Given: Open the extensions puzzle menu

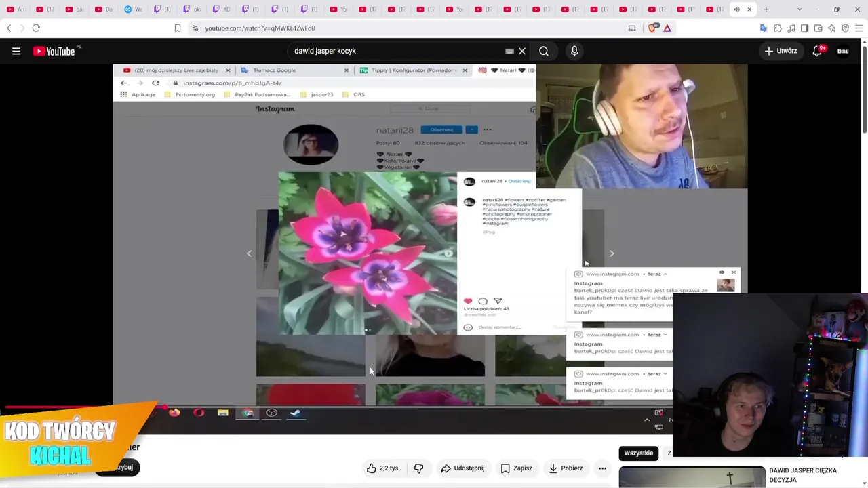Looking at the screenshot, I should (778, 28).
